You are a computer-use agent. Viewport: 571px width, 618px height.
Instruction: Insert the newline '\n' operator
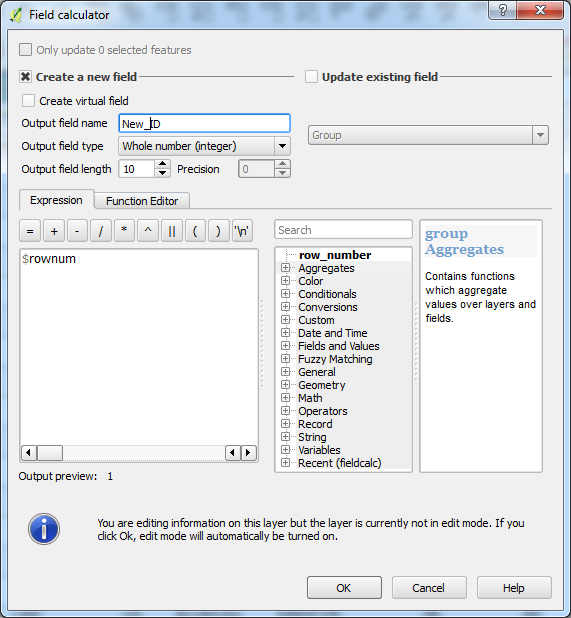(242, 231)
